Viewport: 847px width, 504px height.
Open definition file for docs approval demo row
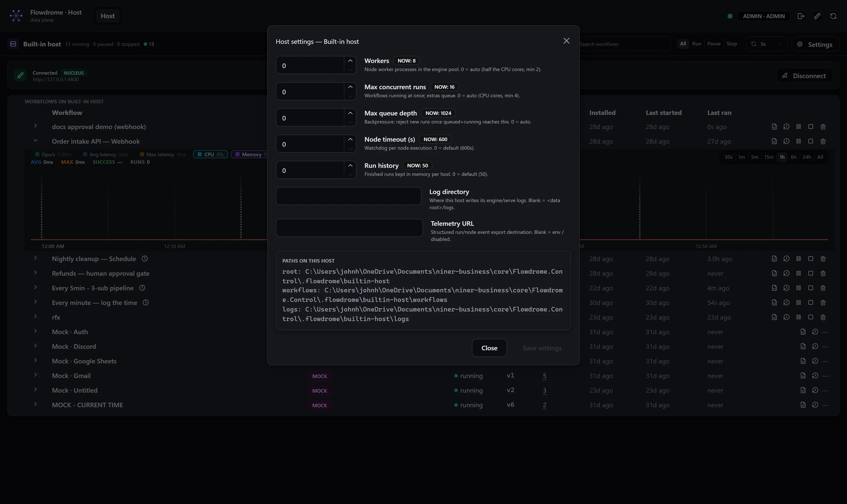click(774, 127)
